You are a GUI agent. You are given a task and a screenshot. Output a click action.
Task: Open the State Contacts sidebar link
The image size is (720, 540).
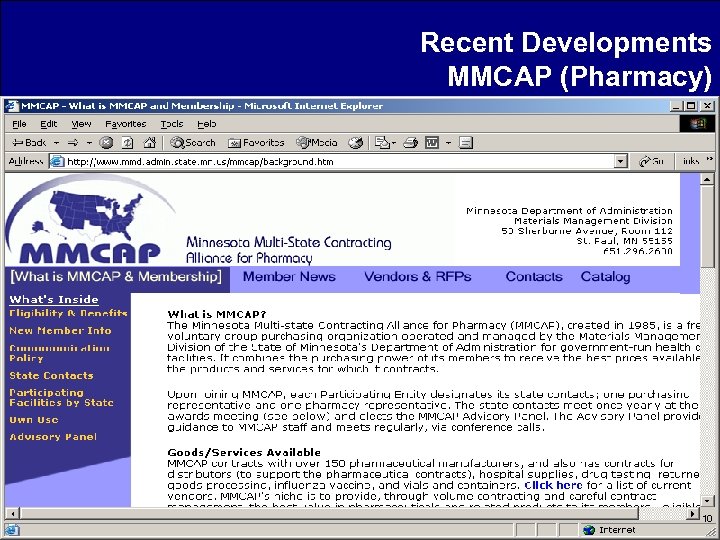[51, 376]
